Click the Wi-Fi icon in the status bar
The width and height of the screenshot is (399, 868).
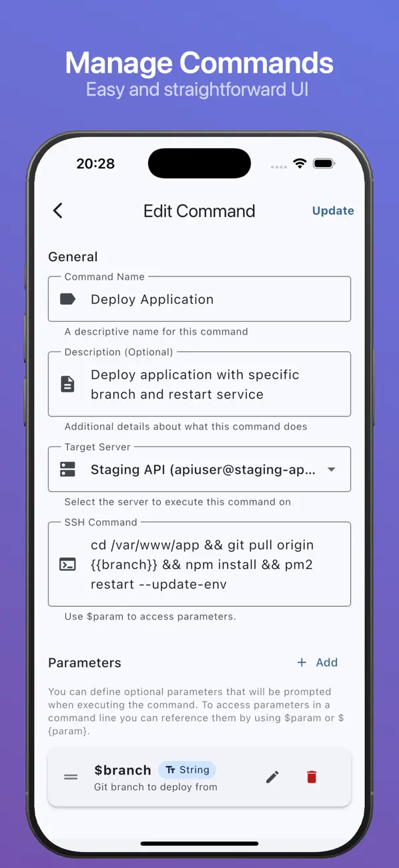tap(299, 162)
